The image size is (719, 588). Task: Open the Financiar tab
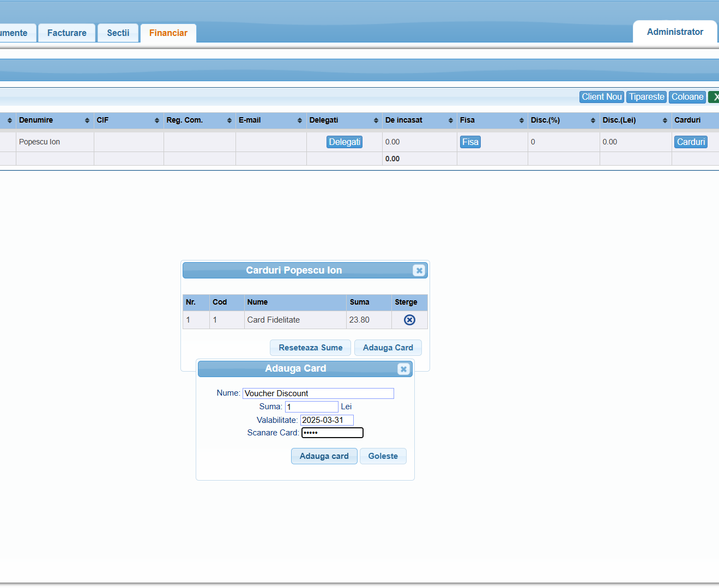pos(168,33)
